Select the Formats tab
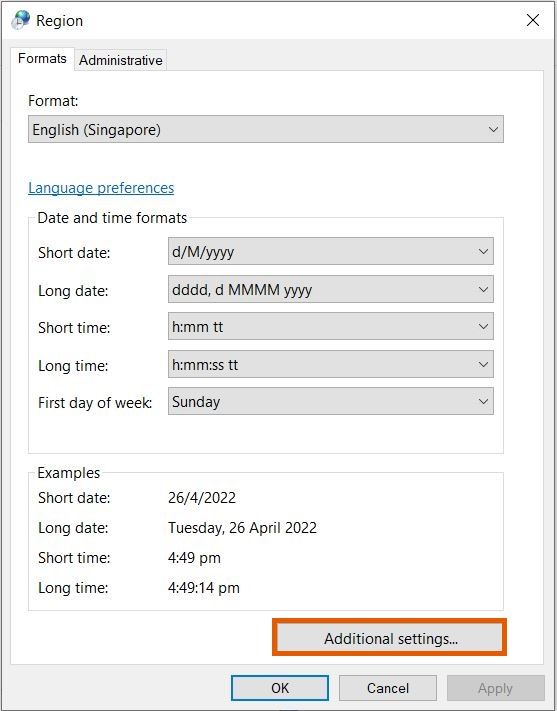This screenshot has width=557, height=711. (42, 58)
